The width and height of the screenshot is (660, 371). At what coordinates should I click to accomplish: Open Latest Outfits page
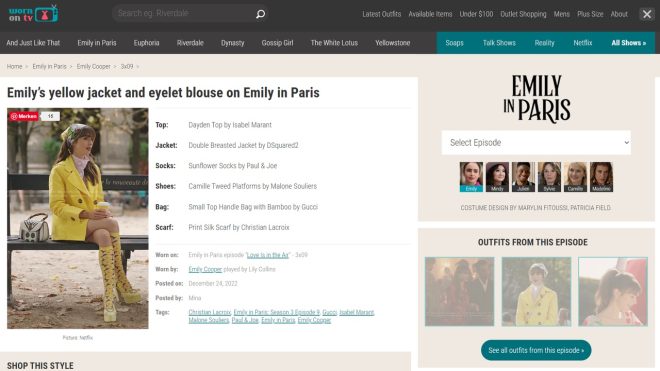click(381, 14)
